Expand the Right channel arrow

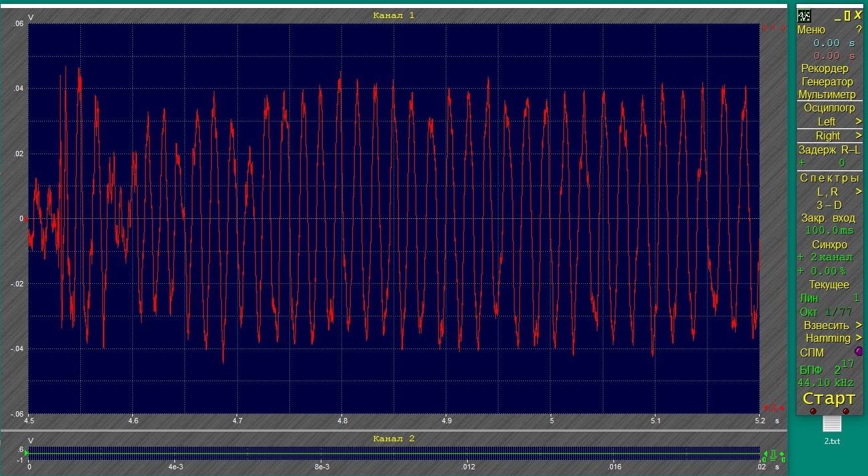(x=859, y=136)
